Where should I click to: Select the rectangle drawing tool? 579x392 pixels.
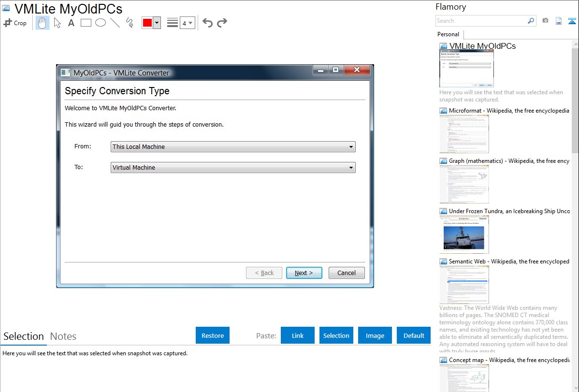click(86, 23)
